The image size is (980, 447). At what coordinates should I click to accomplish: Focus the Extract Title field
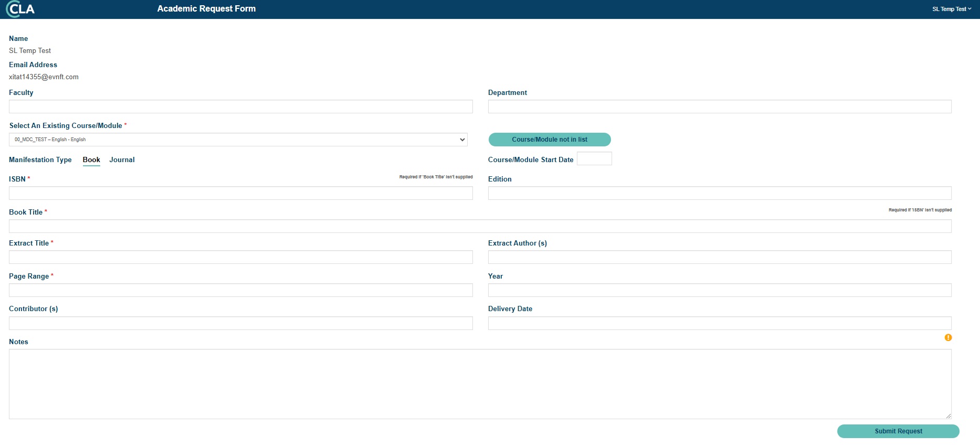tap(240, 257)
